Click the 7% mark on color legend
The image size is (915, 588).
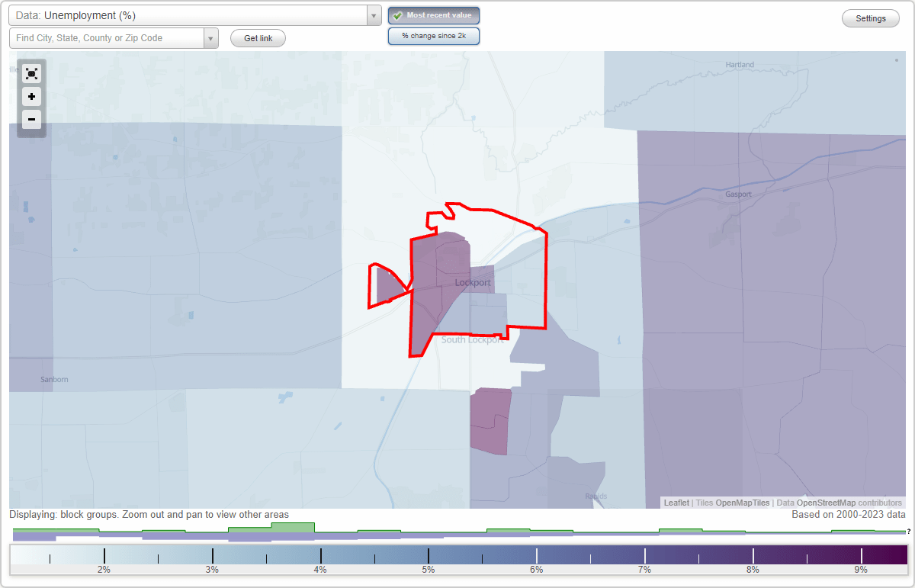644,570
